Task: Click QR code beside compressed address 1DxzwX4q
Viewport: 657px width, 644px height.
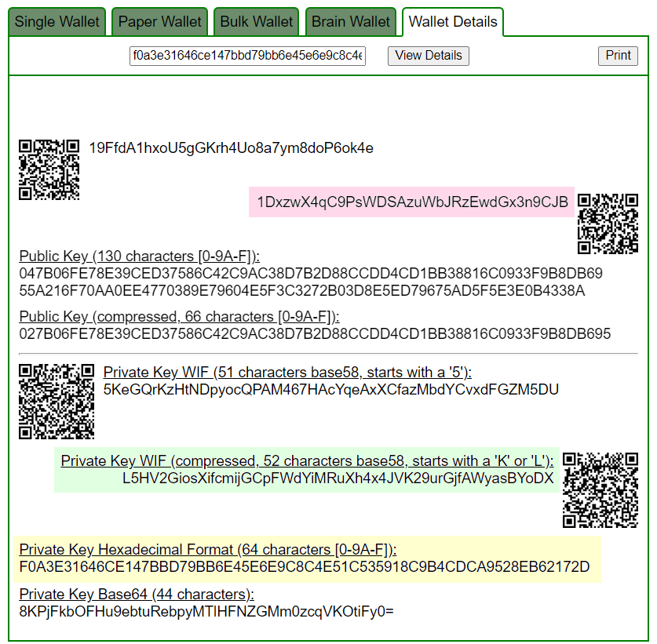Action: [608, 224]
